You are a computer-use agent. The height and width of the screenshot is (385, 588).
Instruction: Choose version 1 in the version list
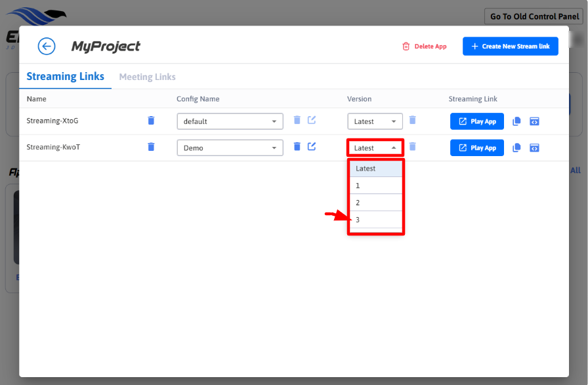point(375,186)
